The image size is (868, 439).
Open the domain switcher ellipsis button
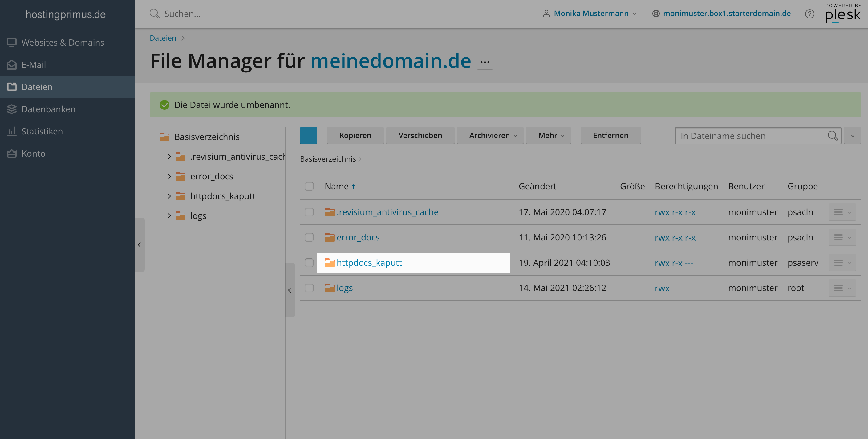tap(485, 62)
